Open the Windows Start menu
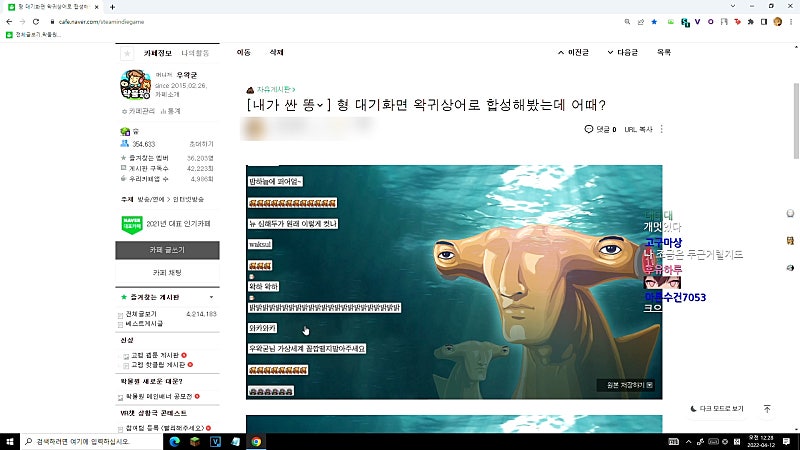 pos(10,441)
